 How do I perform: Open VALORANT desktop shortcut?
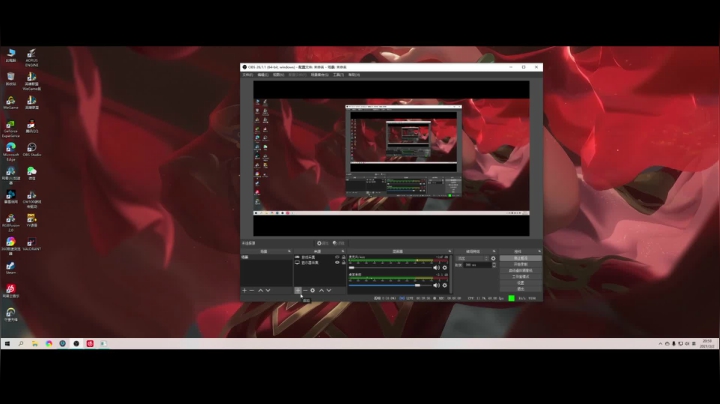[x=32, y=244]
